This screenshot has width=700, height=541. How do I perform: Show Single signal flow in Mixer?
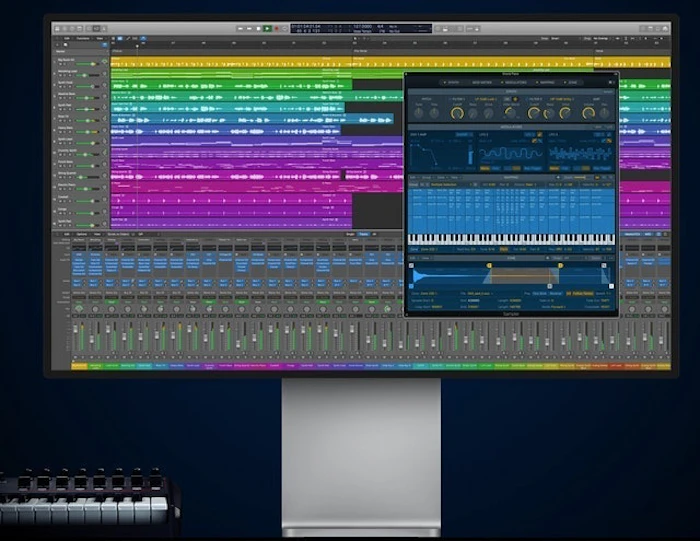pos(350,234)
